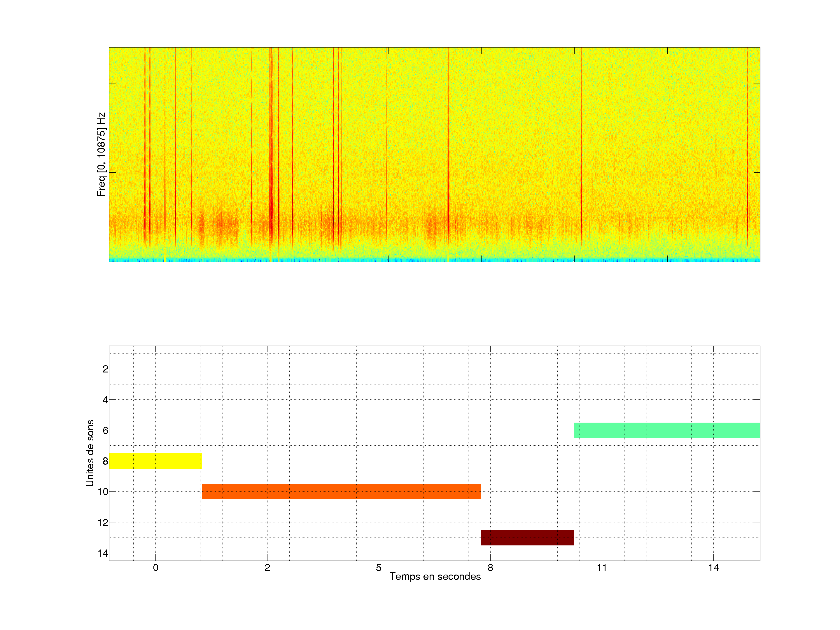Click y-axis tick label 14
The image size is (840, 630).
pos(103,553)
